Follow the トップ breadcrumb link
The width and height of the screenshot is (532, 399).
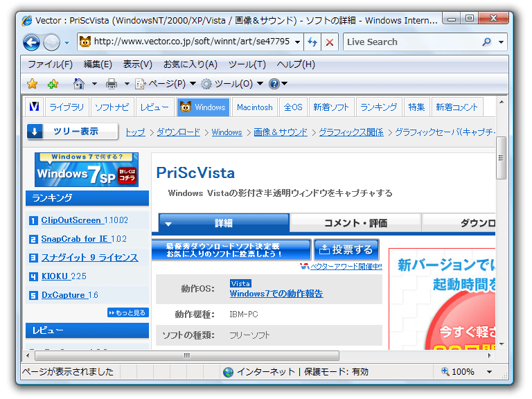pos(135,132)
